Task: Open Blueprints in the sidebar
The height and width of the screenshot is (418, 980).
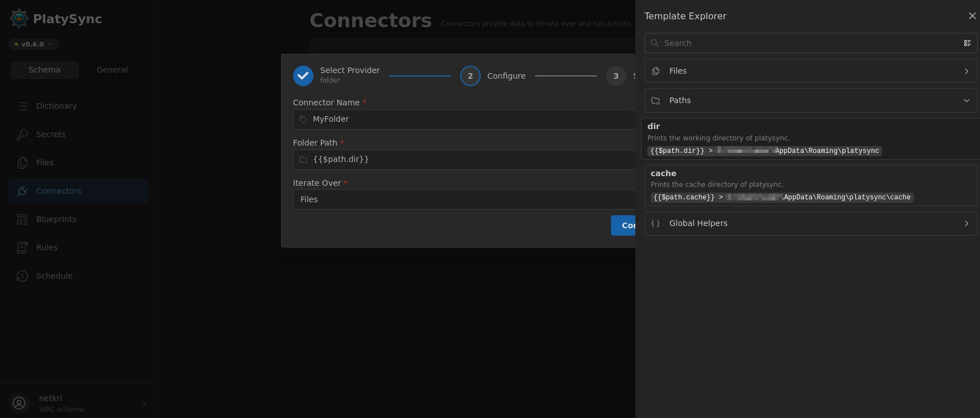Action: click(78, 219)
